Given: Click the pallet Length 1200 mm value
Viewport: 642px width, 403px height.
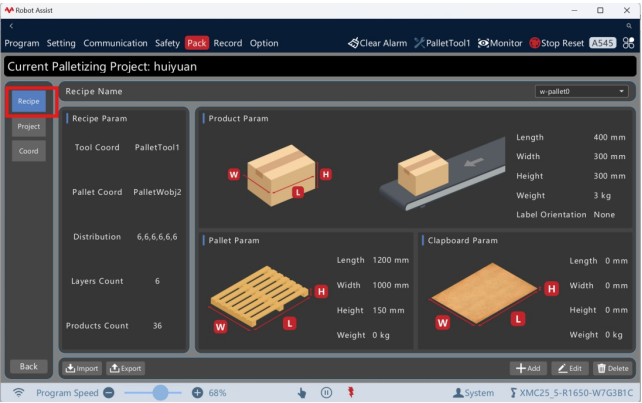Looking at the screenshot, I should click(x=391, y=260).
